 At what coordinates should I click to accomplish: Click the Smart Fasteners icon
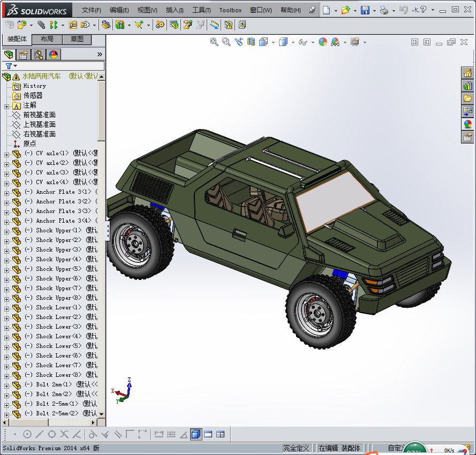(x=73, y=25)
